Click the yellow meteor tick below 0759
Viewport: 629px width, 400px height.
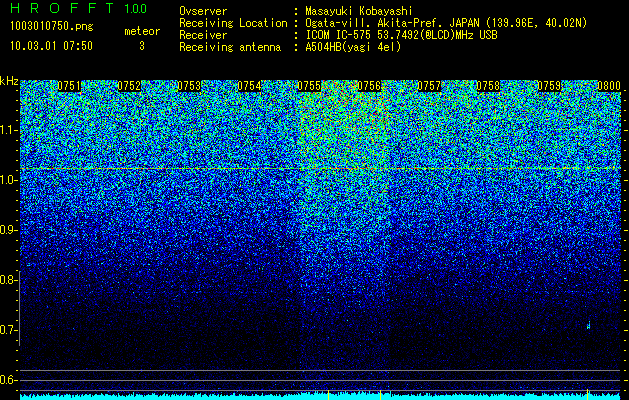[587, 394]
